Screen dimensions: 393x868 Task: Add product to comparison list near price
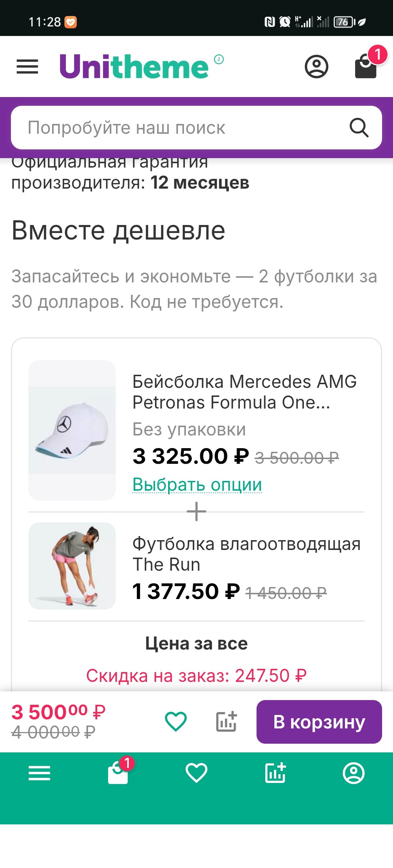226,722
